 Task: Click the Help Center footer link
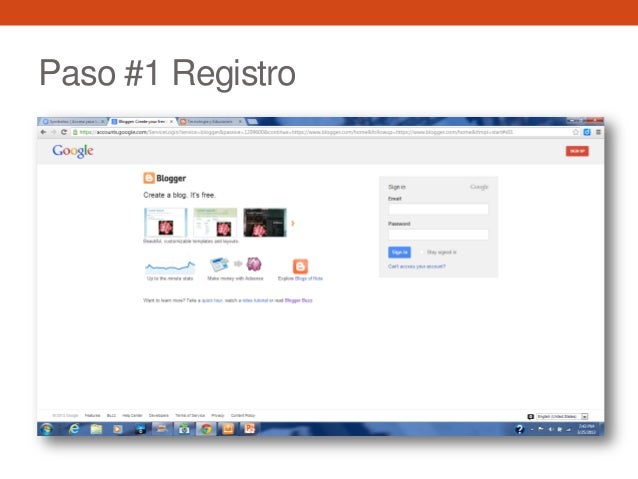click(x=132, y=416)
